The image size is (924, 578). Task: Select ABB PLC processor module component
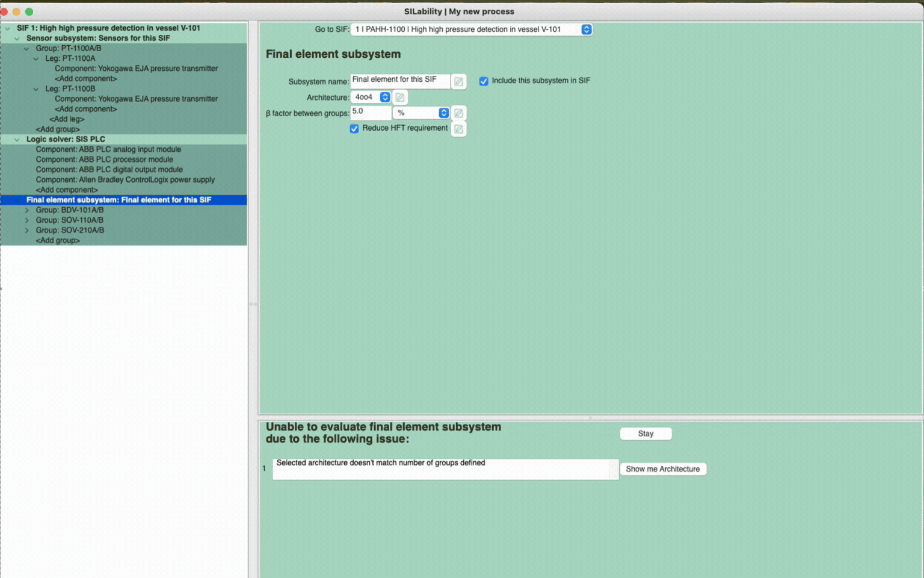(104, 160)
